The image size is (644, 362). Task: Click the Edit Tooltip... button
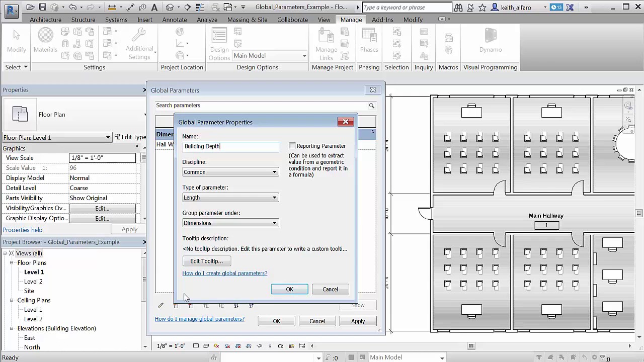click(x=206, y=261)
